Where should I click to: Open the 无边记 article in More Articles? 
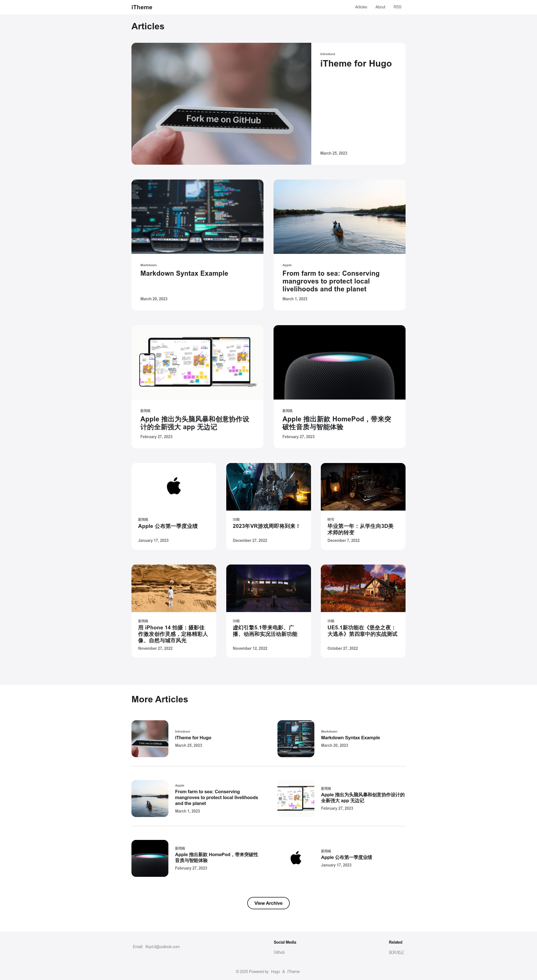(x=362, y=798)
